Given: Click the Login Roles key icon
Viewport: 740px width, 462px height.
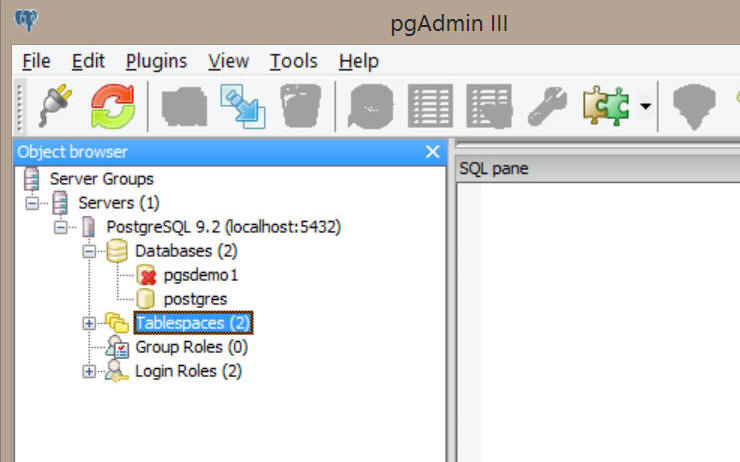Looking at the screenshot, I should click(x=117, y=371).
